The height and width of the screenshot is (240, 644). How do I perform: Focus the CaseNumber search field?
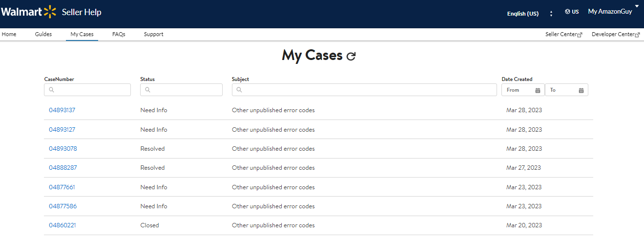click(x=87, y=90)
